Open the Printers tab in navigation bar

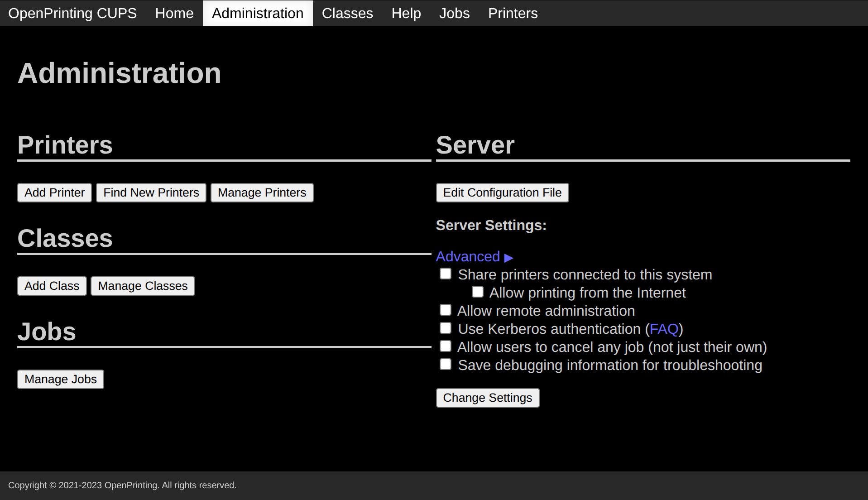[x=513, y=13]
